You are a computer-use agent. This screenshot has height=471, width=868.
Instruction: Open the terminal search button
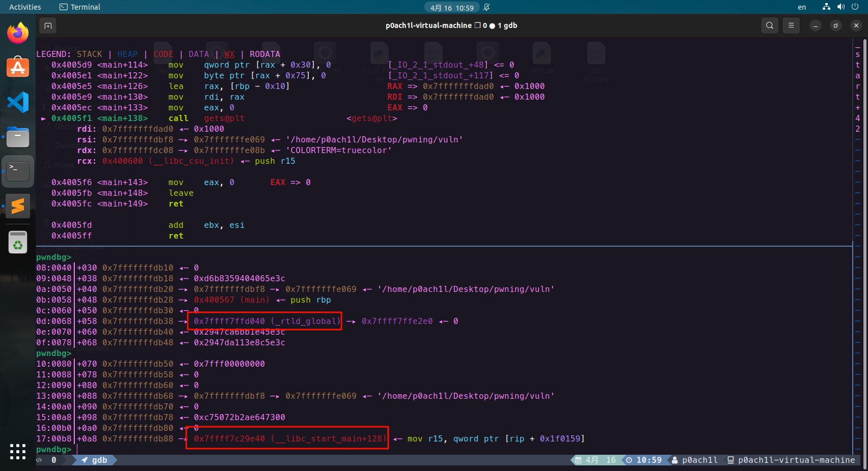(x=770, y=25)
